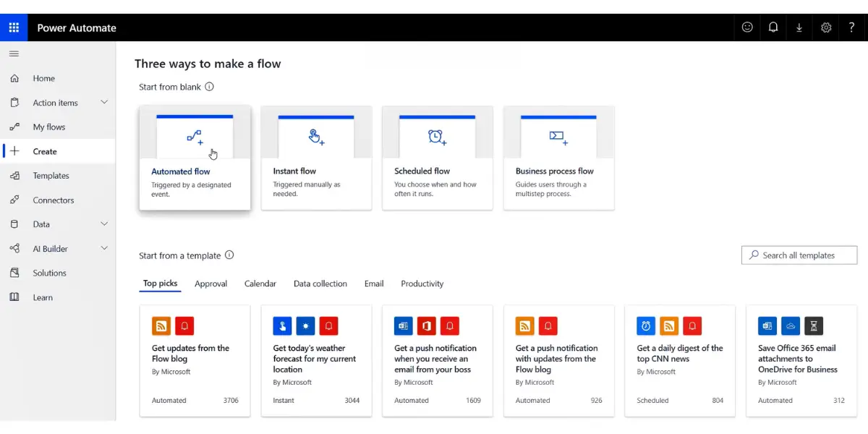Open Templates in sidebar
868x434 pixels.
(58, 176)
